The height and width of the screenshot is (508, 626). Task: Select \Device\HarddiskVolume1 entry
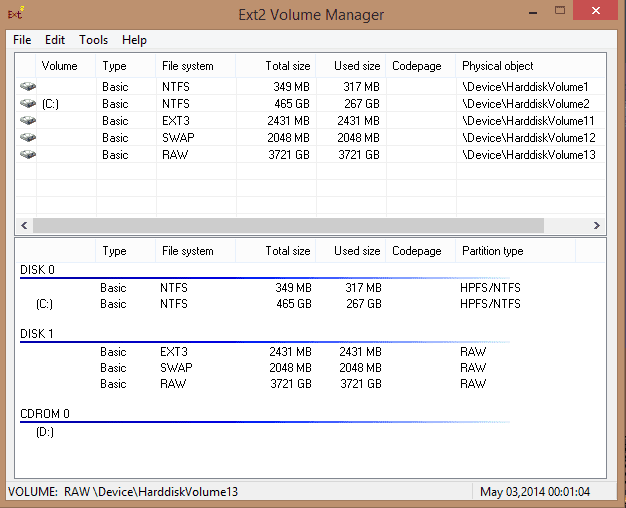(525, 87)
